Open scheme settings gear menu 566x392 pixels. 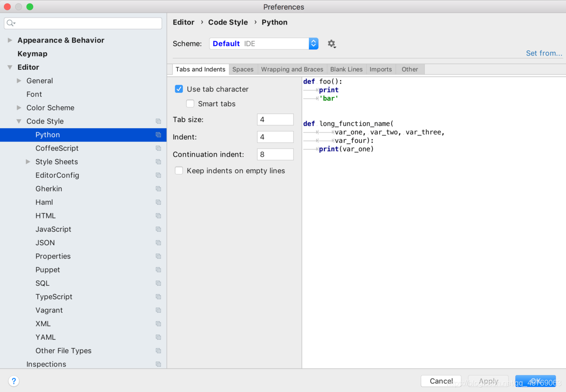[332, 44]
